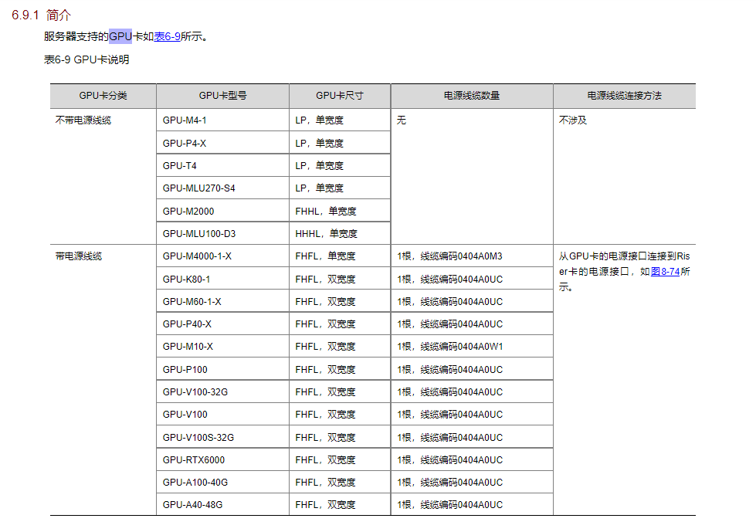Select the GPU-M4000-1-X model cell
This screenshot has width=756, height=532.
tap(222, 256)
